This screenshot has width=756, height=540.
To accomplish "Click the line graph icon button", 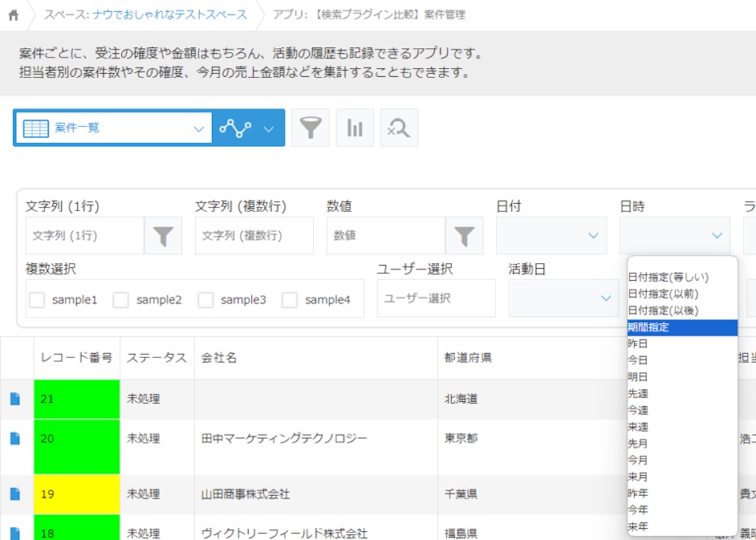I will coord(236,129).
